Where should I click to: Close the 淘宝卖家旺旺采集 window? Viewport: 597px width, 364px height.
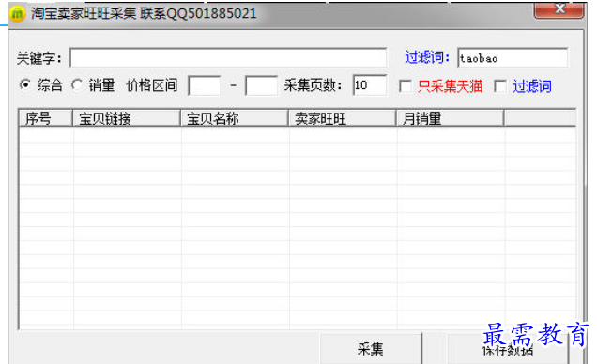pos(559,8)
